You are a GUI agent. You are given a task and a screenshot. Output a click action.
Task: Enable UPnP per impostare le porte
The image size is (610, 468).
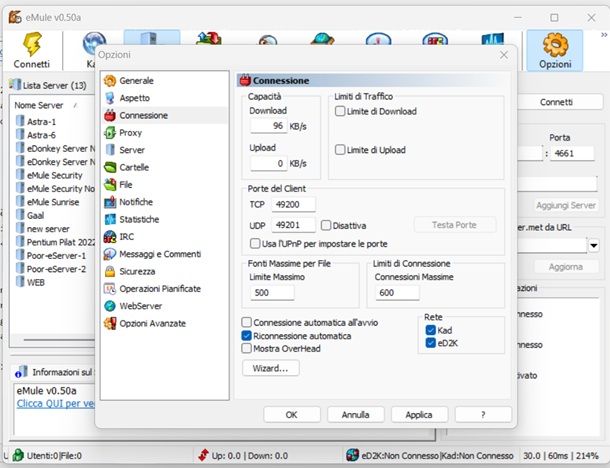click(x=255, y=244)
